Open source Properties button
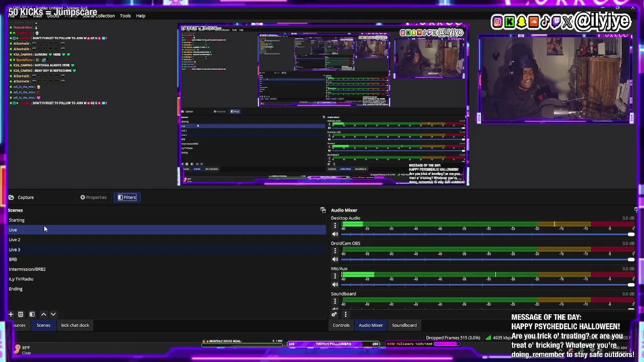Screen dimensions: 644x362 [x=94, y=198]
